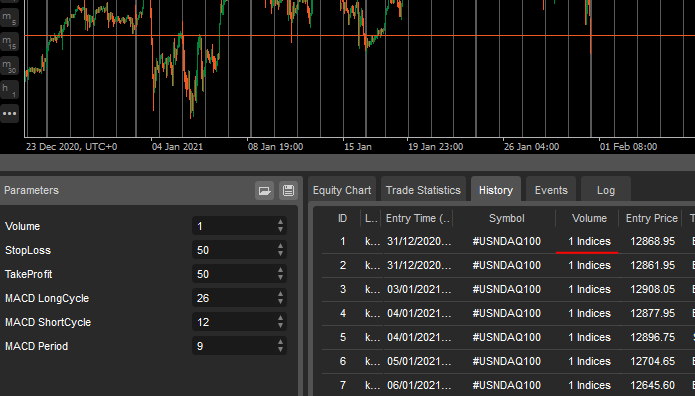Adjust the Volume stepper arrows
This screenshot has width=695, height=396.
[281, 226]
